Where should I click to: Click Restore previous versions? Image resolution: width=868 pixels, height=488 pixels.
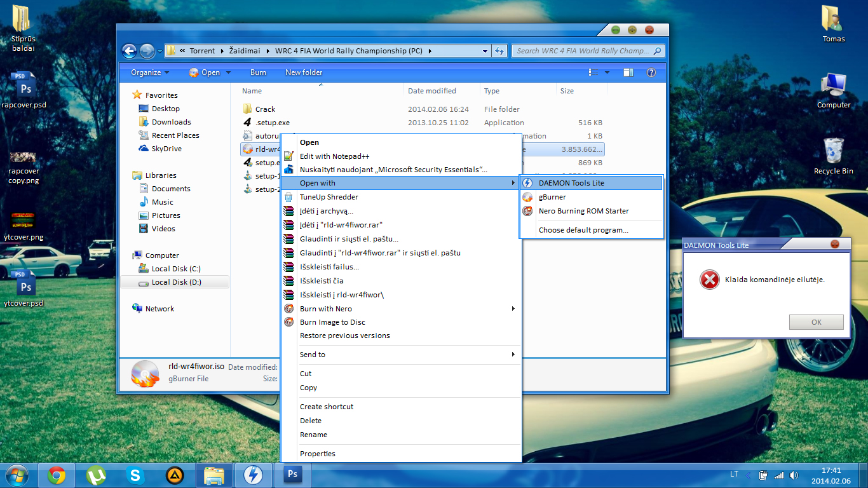pyautogui.click(x=400, y=335)
